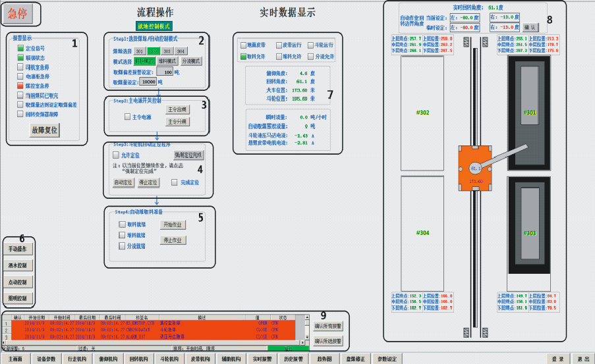595x364 pixels.
Task: Toggle the 主令电源 checkbox
Action: [128, 117]
